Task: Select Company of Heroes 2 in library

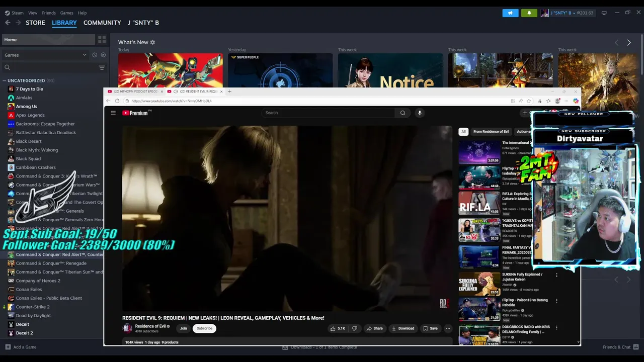Action: pyautogui.click(x=38, y=281)
